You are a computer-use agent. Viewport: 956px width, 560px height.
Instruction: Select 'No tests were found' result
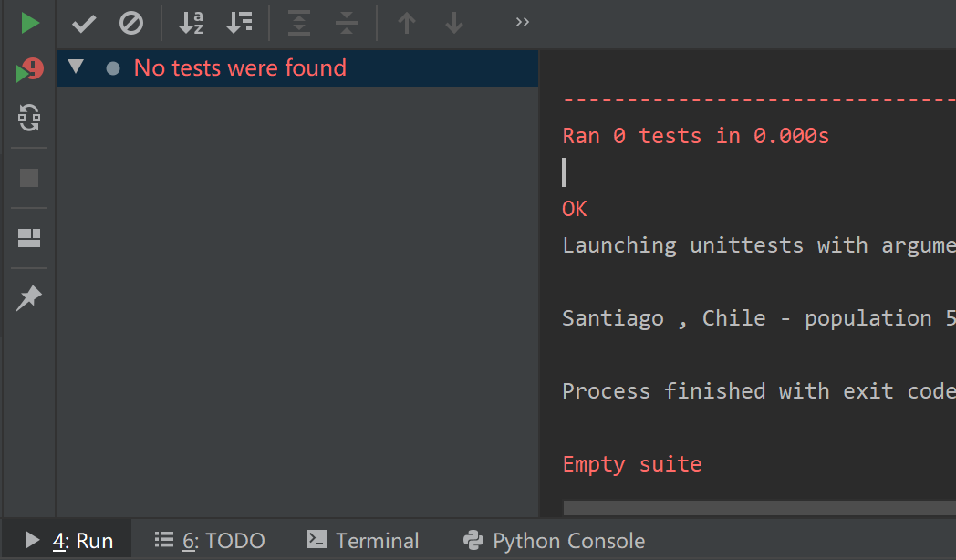240,67
